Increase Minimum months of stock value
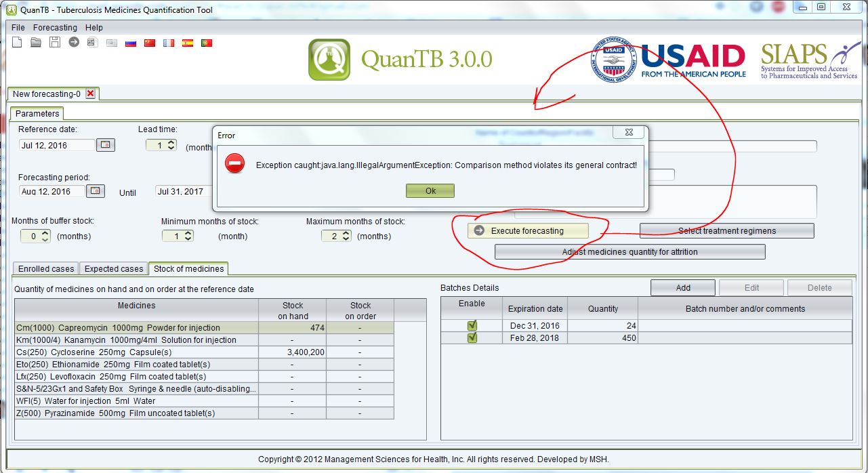868x473 pixels. [188, 233]
